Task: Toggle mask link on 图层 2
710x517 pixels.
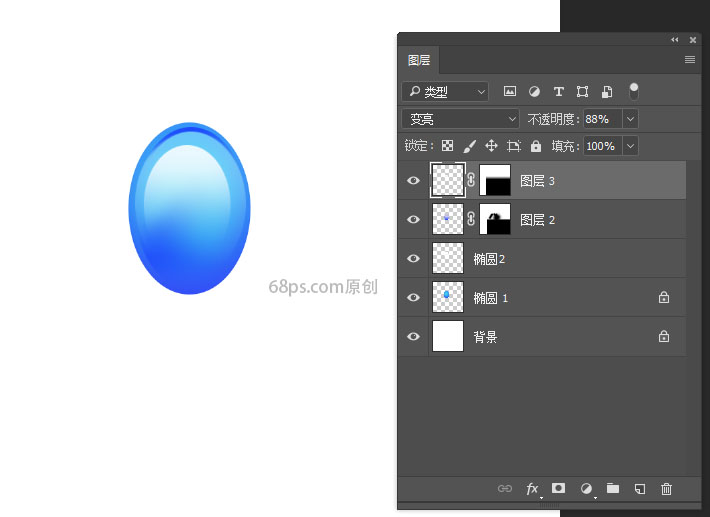Action: click(471, 219)
